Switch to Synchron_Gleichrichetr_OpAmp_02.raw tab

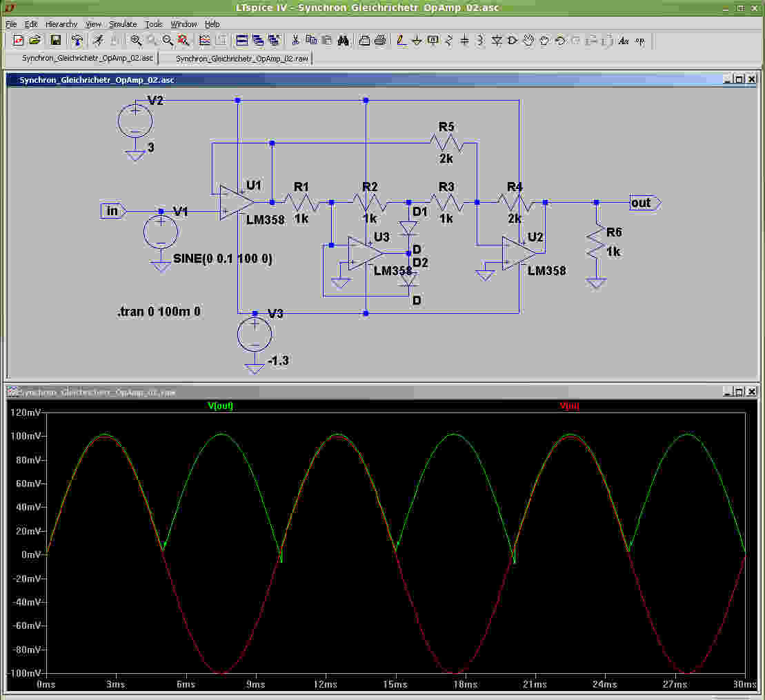[242, 59]
